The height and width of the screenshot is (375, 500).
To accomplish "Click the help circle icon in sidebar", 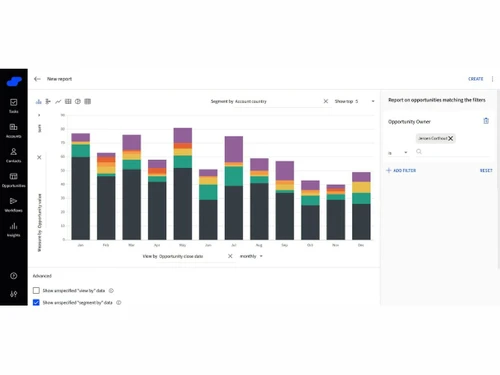I will pos(14,276).
